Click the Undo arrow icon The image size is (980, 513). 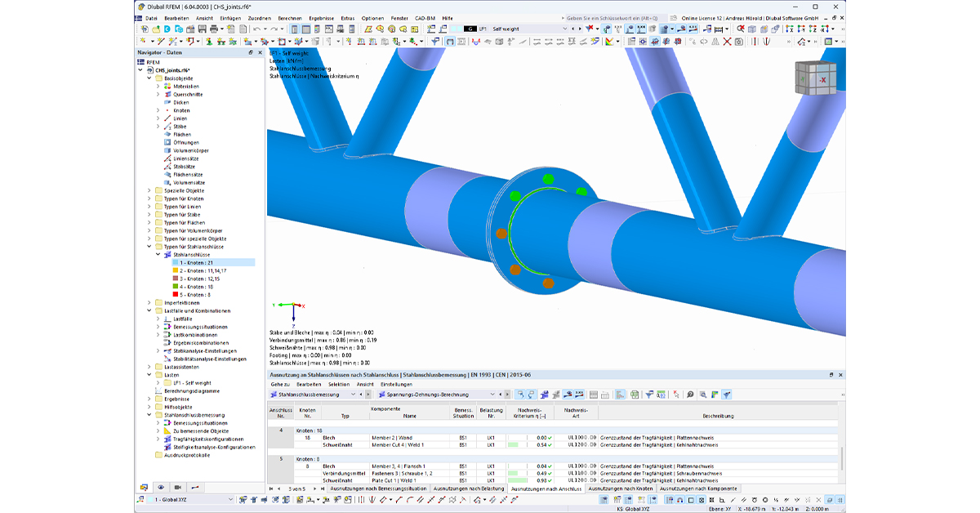[256, 29]
